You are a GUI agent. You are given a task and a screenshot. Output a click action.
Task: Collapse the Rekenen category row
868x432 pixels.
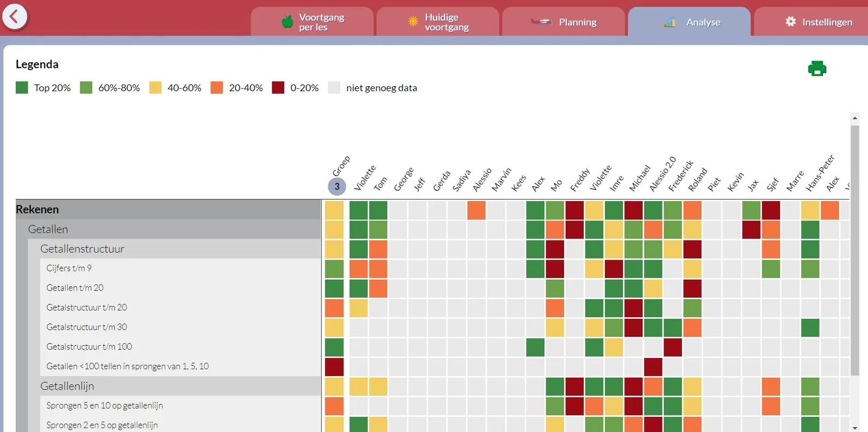168,209
